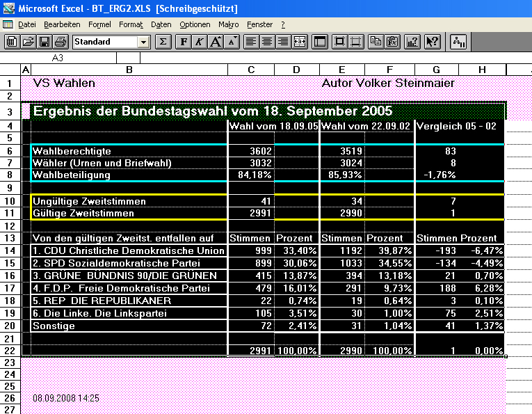Screen dimensions: 532x414
Task: Open a file with the folder icon
Action: 28,42
